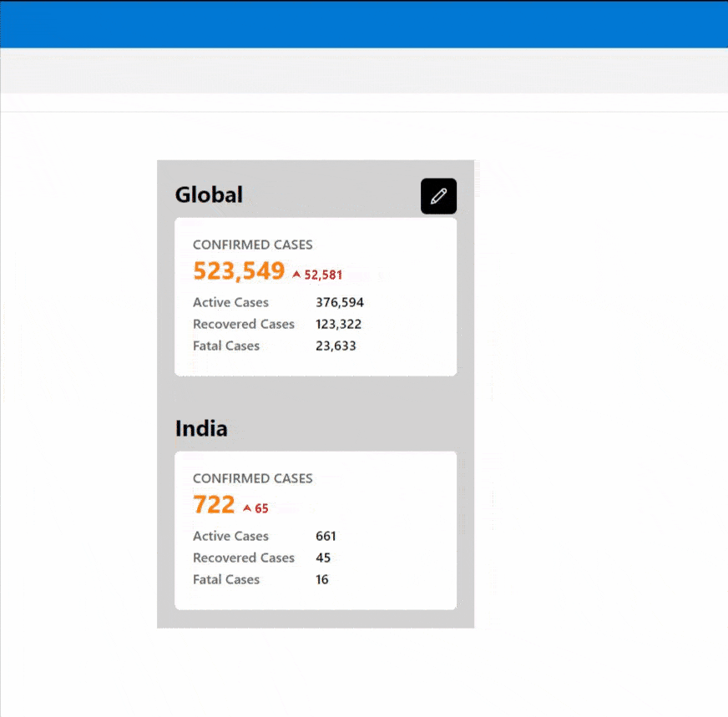Click the Global confirmed count 523,549

pyautogui.click(x=239, y=271)
